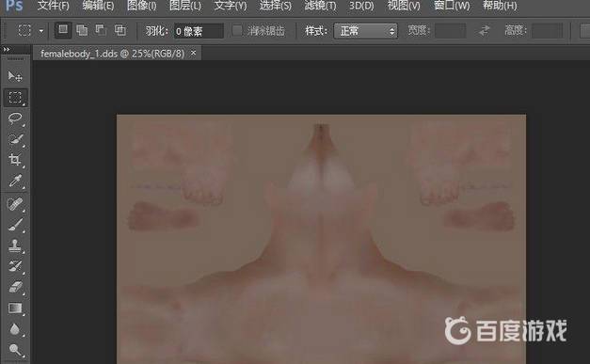Screen dimensions: 590x364
Task: Click the height input field
Action: (x=548, y=31)
